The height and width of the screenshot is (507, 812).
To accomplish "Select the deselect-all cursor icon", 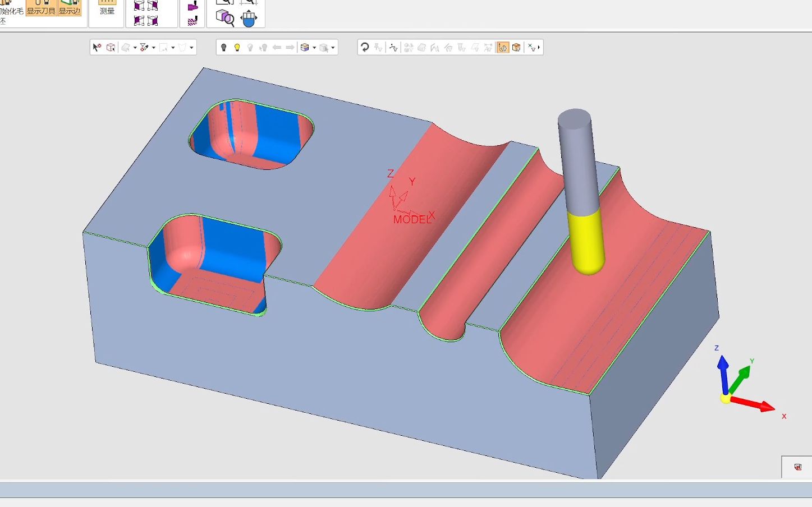I will tap(97, 48).
